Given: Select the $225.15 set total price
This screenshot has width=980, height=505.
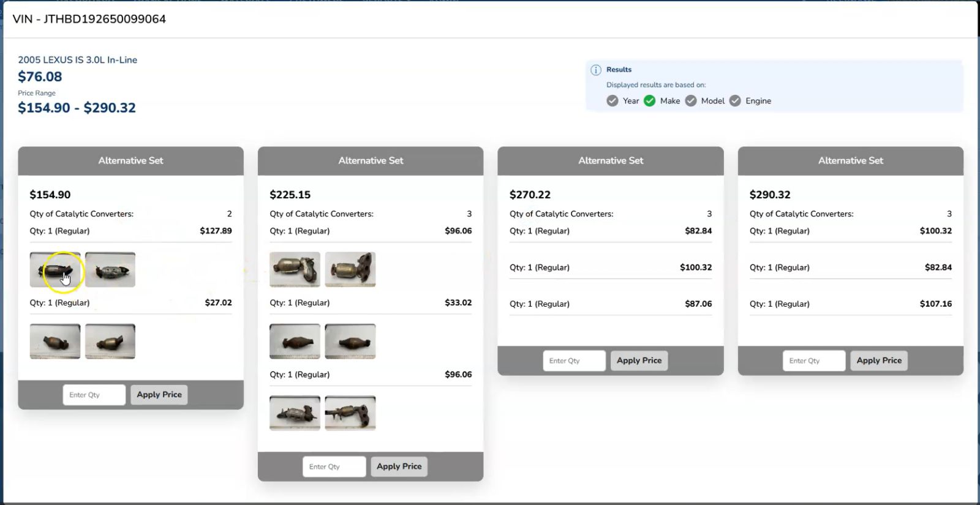Looking at the screenshot, I should click(290, 195).
